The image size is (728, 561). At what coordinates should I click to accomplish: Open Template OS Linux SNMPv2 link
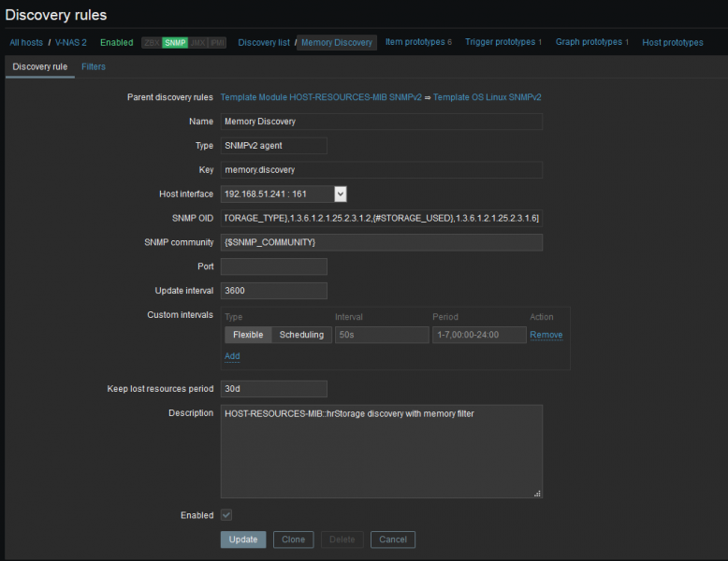click(x=487, y=97)
